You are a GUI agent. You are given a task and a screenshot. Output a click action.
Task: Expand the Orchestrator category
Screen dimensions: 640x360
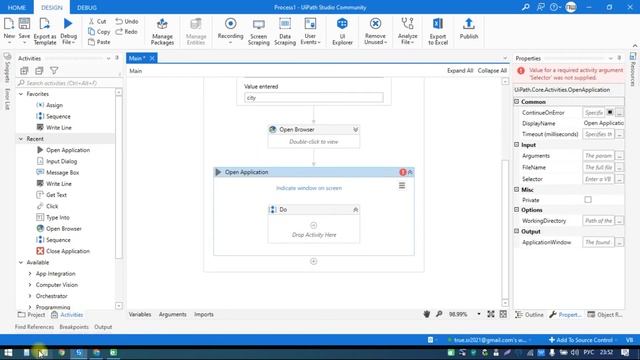30,296
